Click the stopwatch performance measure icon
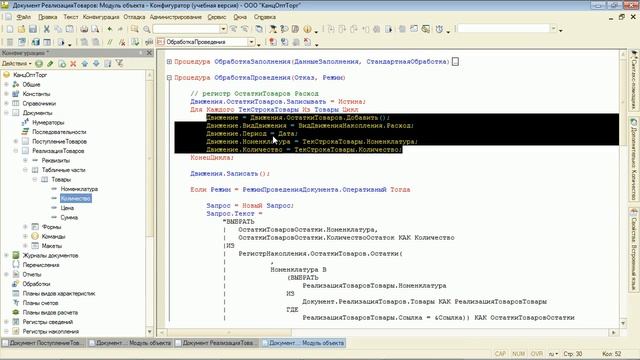640x360 pixels. (x=439, y=29)
